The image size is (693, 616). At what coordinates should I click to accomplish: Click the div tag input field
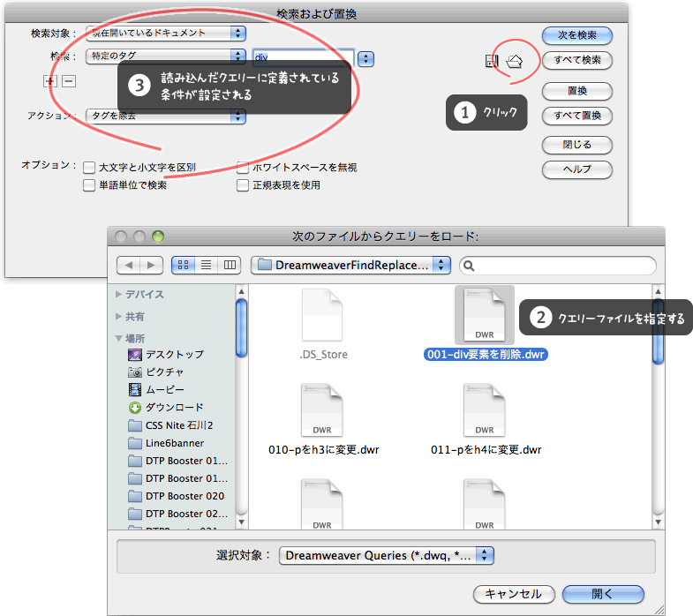tap(303, 58)
